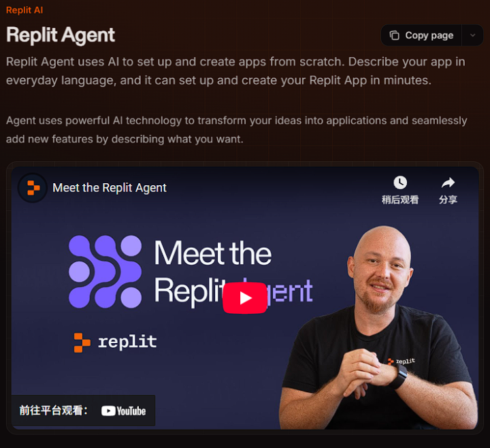Click the 稍后观看 label
This screenshot has height=448, width=490.
click(x=400, y=199)
